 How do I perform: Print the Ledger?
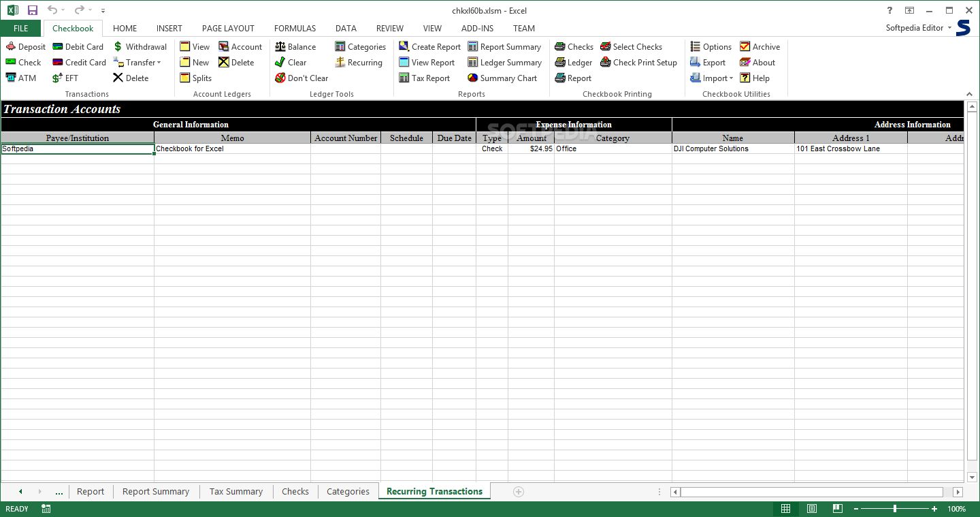point(573,63)
